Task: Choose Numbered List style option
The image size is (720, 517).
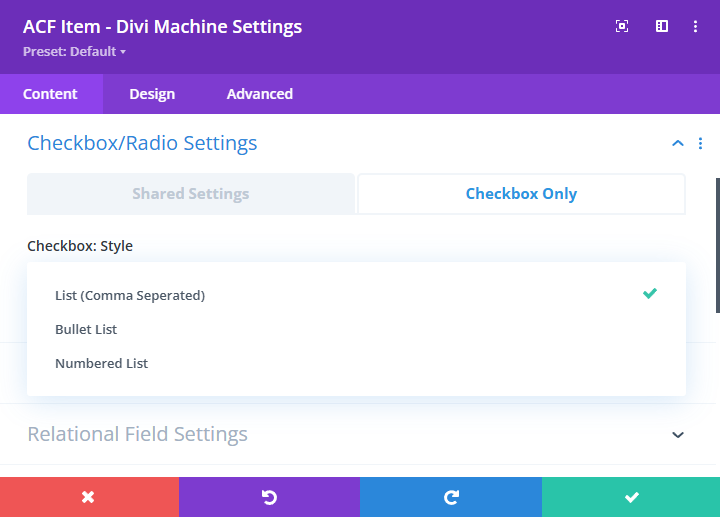Action: tap(356, 363)
